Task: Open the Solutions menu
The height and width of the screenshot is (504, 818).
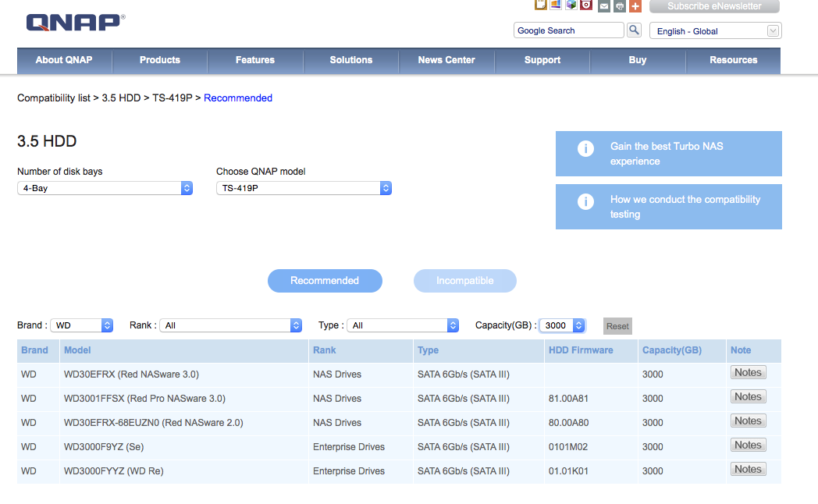Action: pos(351,60)
